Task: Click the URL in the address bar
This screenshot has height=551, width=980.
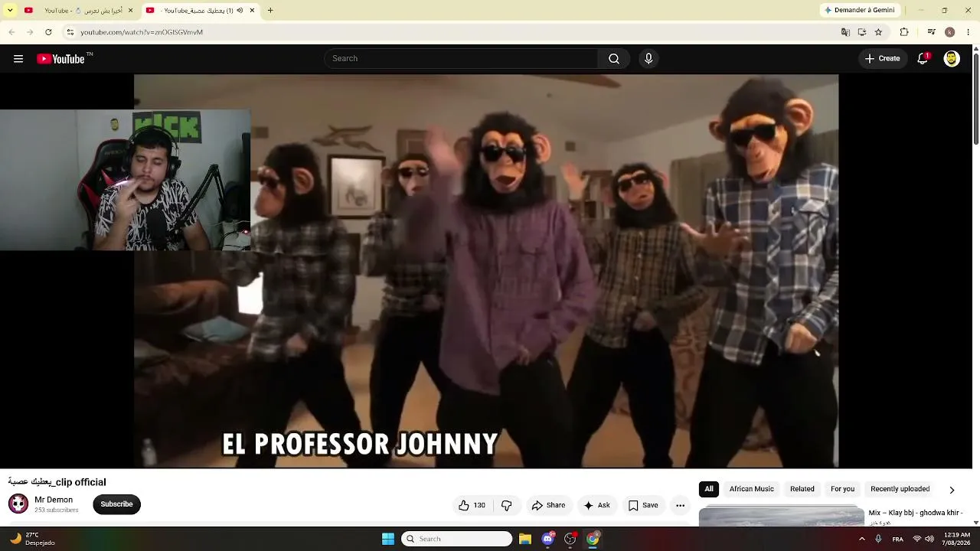Action: (142, 32)
